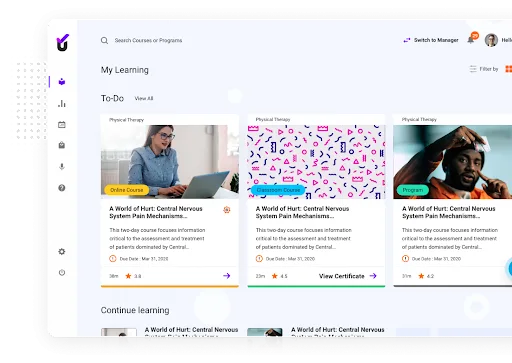Click the switch arrows icon beside Switch to Manager
Screen dimensions: 512x363
point(407,40)
